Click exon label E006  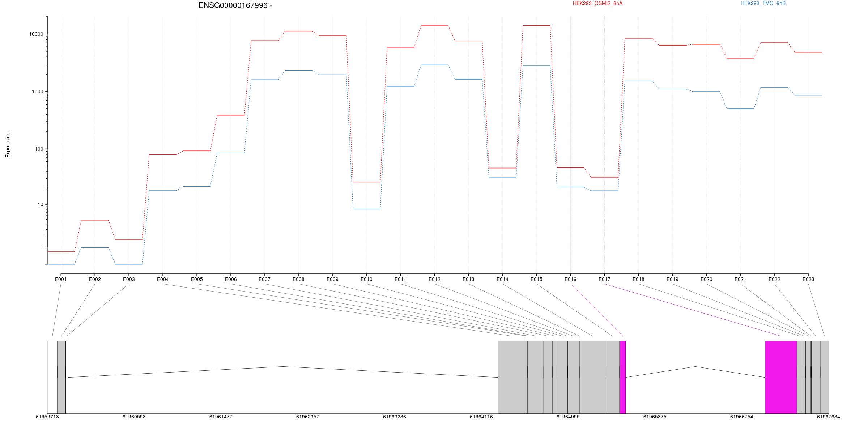[231, 279]
